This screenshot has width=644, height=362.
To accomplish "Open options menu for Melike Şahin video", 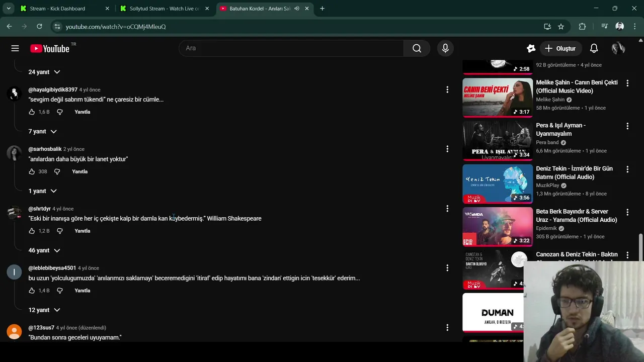I will pyautogui.click(x=627, y=83).
